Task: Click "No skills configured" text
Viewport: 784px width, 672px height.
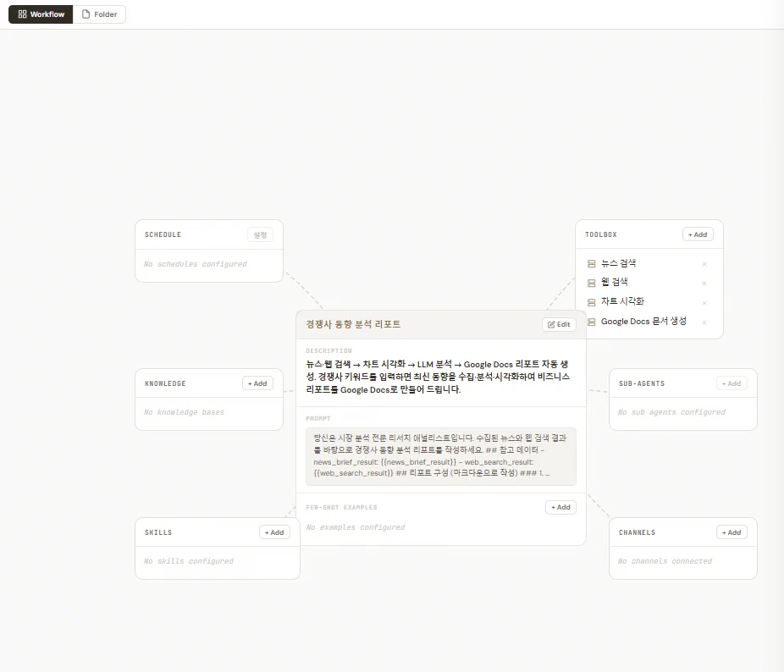Action: pos(189,561)
